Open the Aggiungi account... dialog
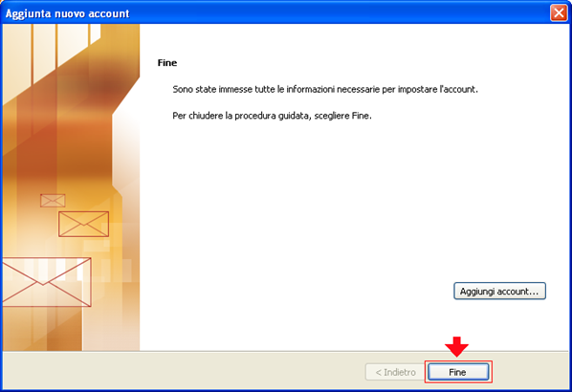 click(x=499, y=291)
